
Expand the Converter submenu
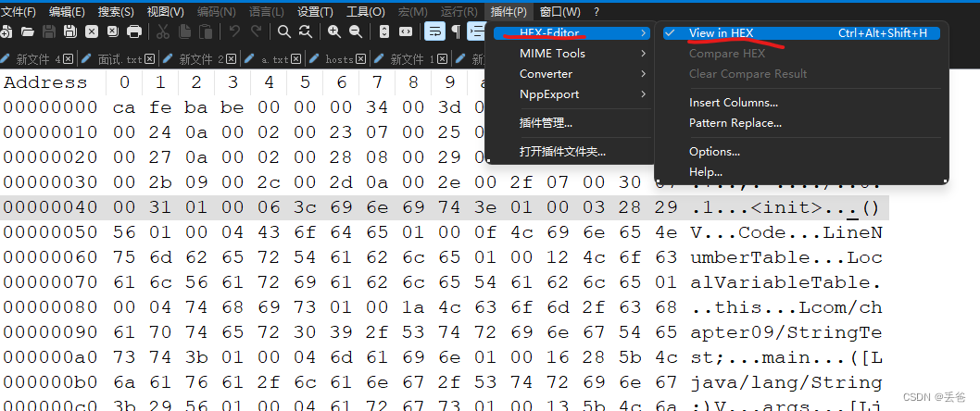tap(572, 74)
